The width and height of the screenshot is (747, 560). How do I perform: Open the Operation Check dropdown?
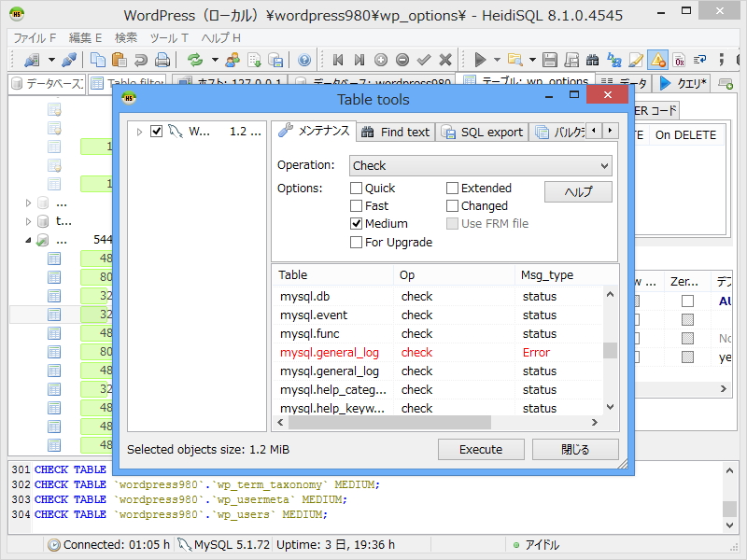pos(480,166)
